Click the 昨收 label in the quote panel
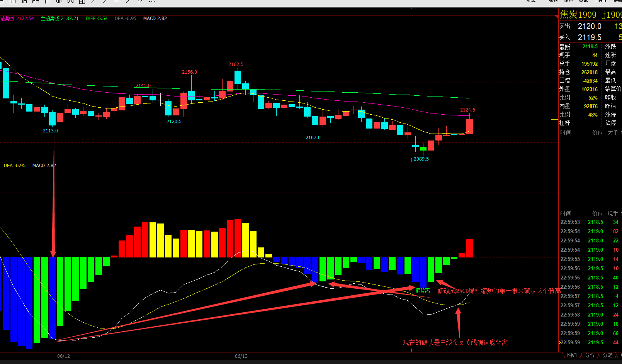Viewport: 622px width, 364px height. click(610, 98)
